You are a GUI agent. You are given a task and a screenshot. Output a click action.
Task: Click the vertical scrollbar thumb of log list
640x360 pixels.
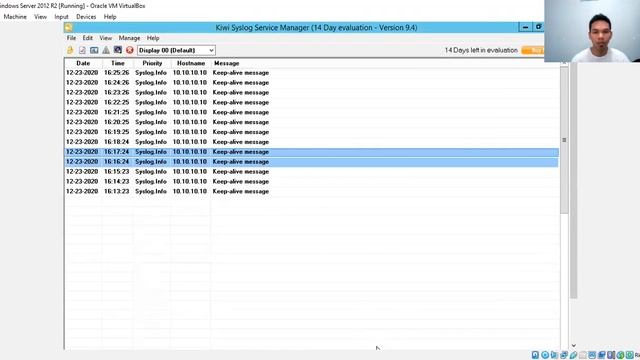[564, 140]
